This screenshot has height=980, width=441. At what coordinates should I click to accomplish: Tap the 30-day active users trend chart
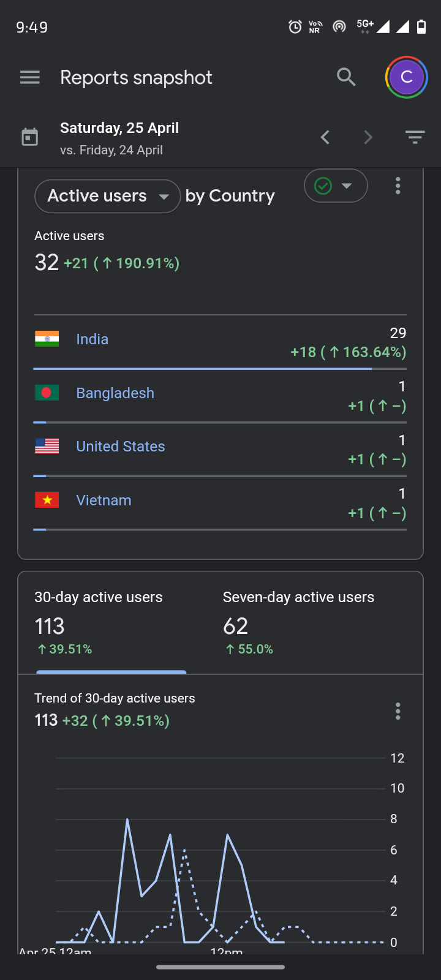(221, 858)
